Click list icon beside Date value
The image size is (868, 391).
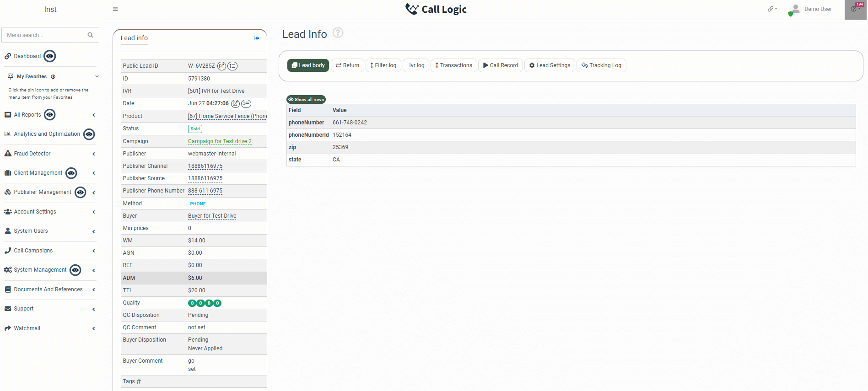pos(246,104)
